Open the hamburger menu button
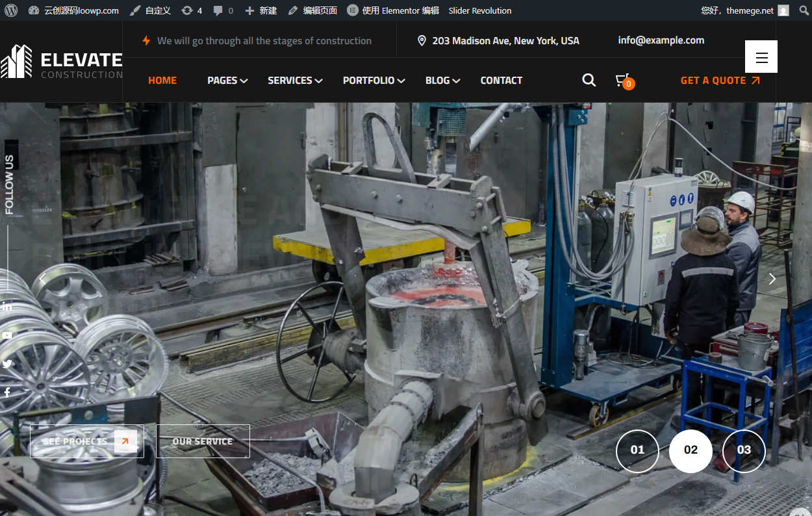 [x=761, y=57]
